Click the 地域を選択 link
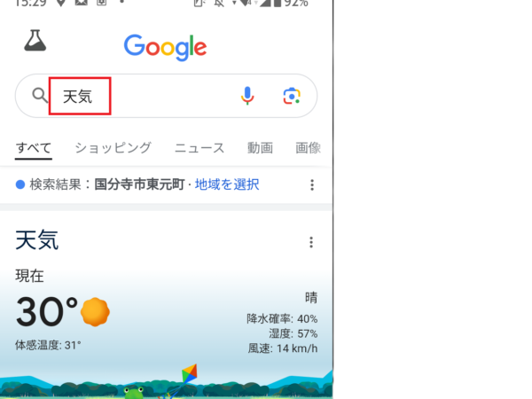The height and width of the screenshot is (399, 532). [227, 184]
